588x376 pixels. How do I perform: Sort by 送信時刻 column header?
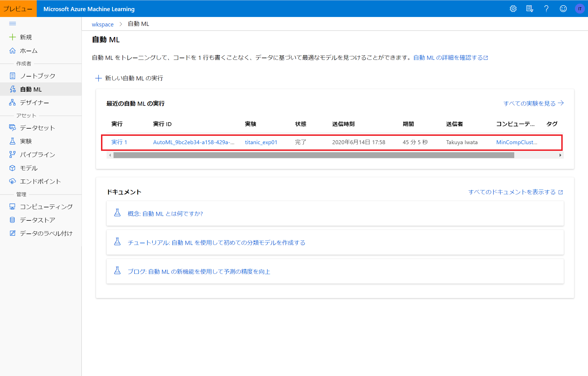click(343, 124)
